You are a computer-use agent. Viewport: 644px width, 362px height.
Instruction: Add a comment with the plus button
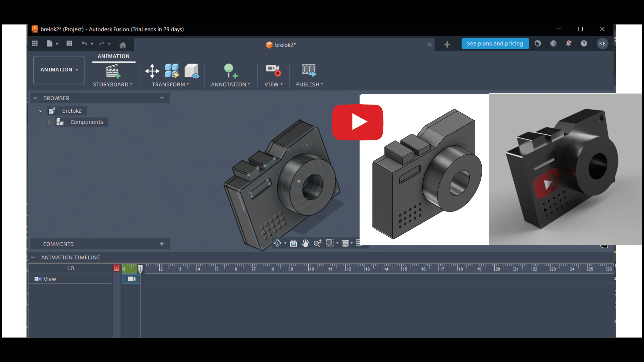tap(162, 244)
